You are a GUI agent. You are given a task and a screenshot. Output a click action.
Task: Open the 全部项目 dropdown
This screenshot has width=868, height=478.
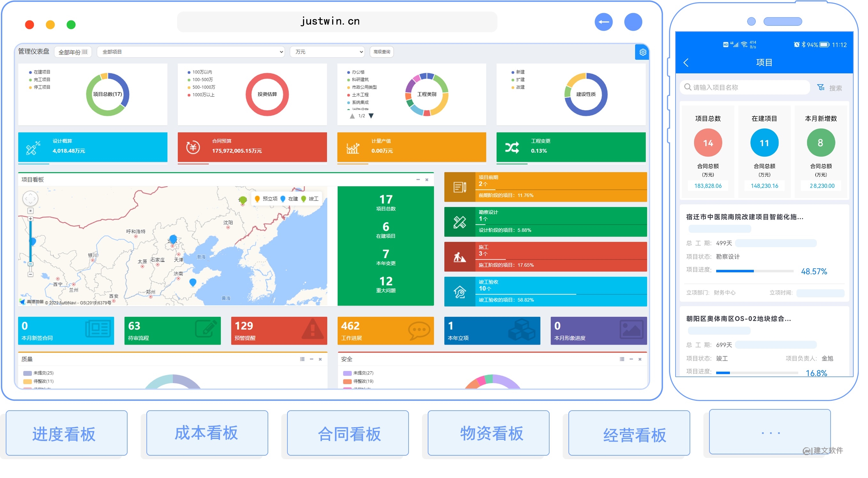point(190,52)
